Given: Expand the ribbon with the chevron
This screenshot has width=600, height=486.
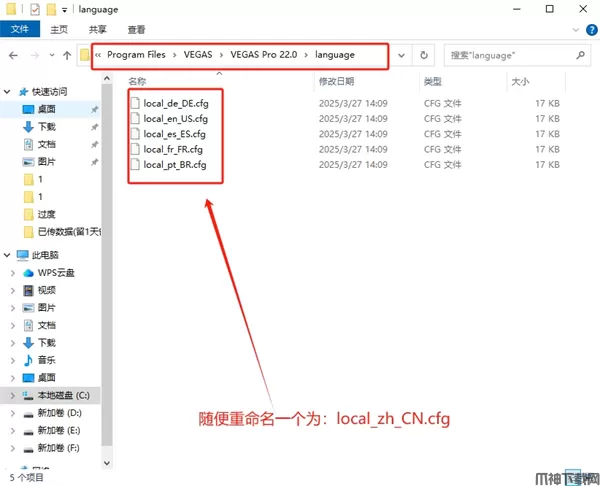Looking at the screenshot, I should coord(576,30).
